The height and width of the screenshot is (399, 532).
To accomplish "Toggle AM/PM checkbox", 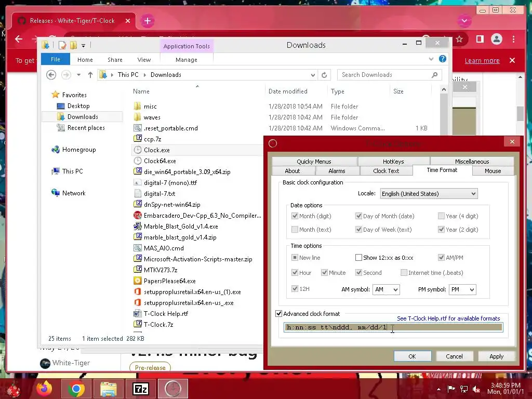I will [442, 258].
